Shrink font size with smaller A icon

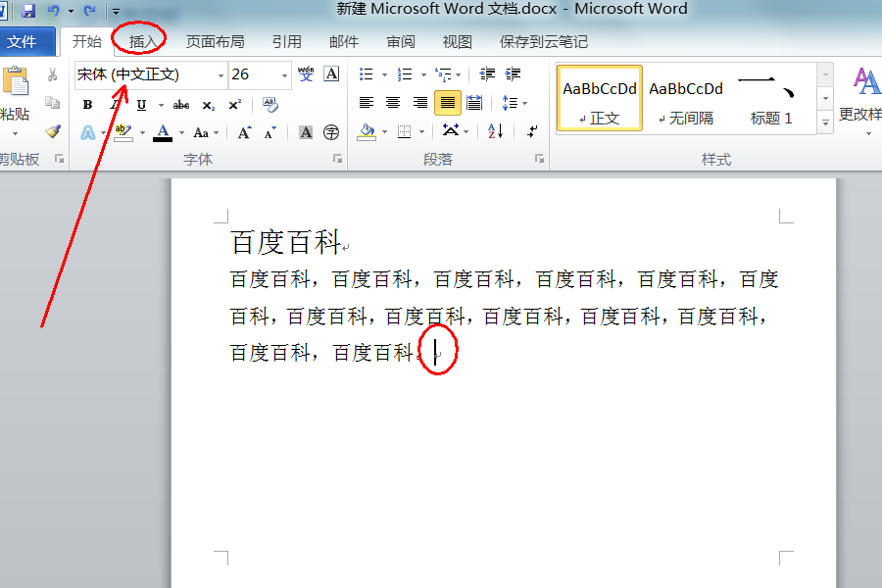(x=270, y=133)
